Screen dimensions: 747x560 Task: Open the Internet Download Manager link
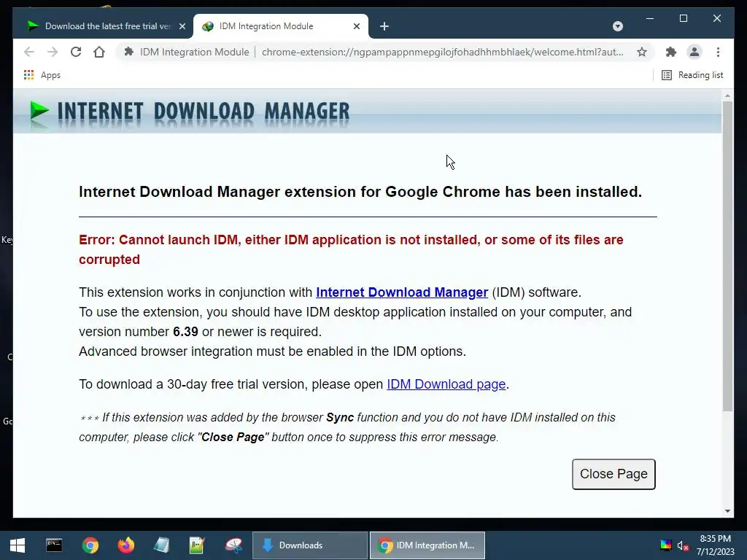click(x=402, y=292)
